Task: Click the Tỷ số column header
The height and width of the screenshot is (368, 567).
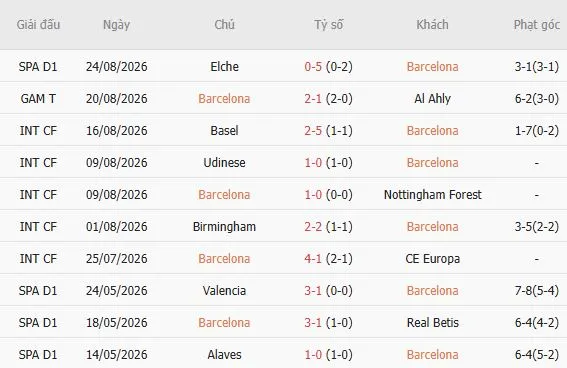Action: (x=328, y=25)
